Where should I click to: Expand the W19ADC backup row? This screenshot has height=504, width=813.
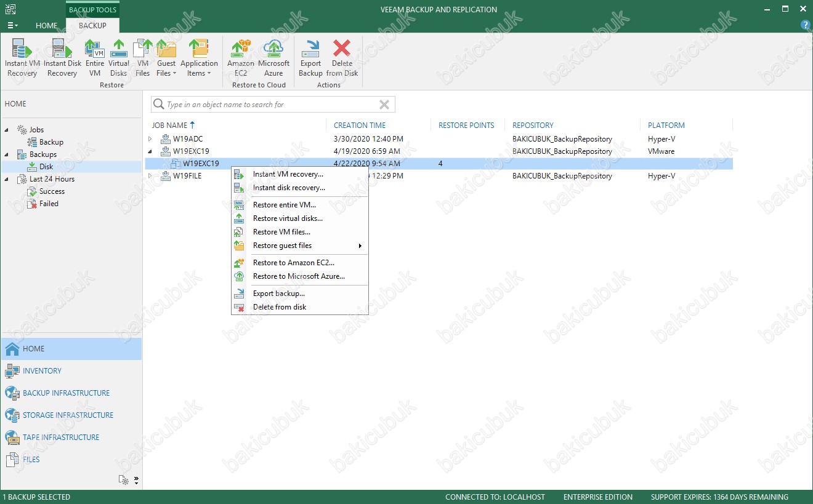point(150,139)
